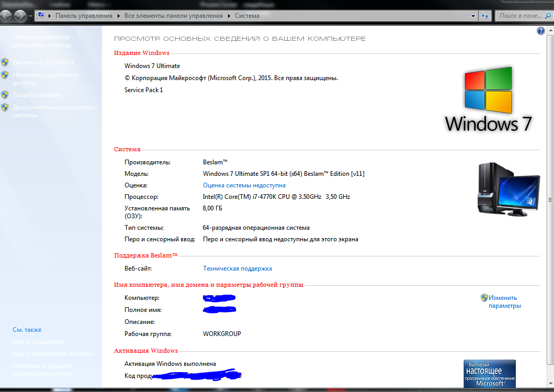The height and width of the screenshot is (392, 554).
Task: Focus the 'Поиск в пане...' search field
Action: click(x=520, y=16)
